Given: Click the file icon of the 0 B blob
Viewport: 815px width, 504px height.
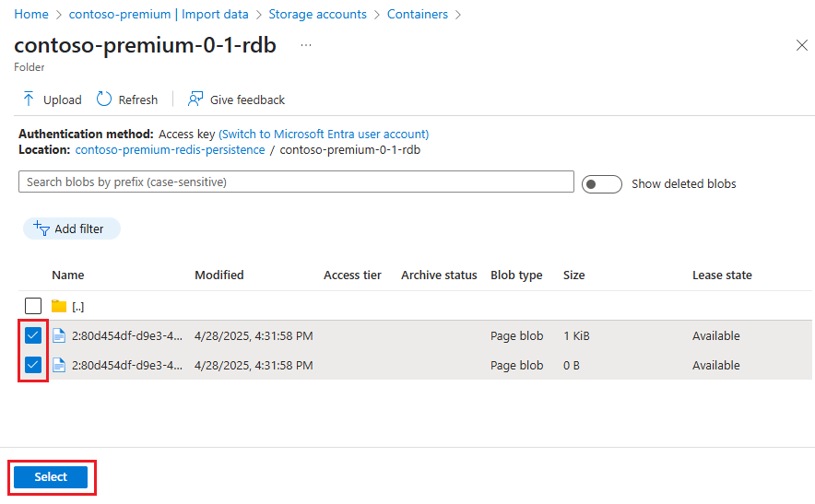Looking at the screenshot, I should click(59, 365).
